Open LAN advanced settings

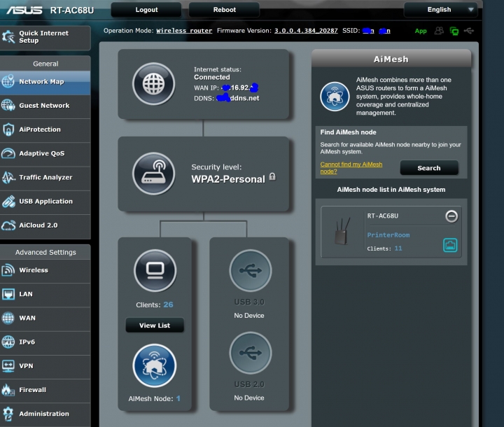point(45,294)
